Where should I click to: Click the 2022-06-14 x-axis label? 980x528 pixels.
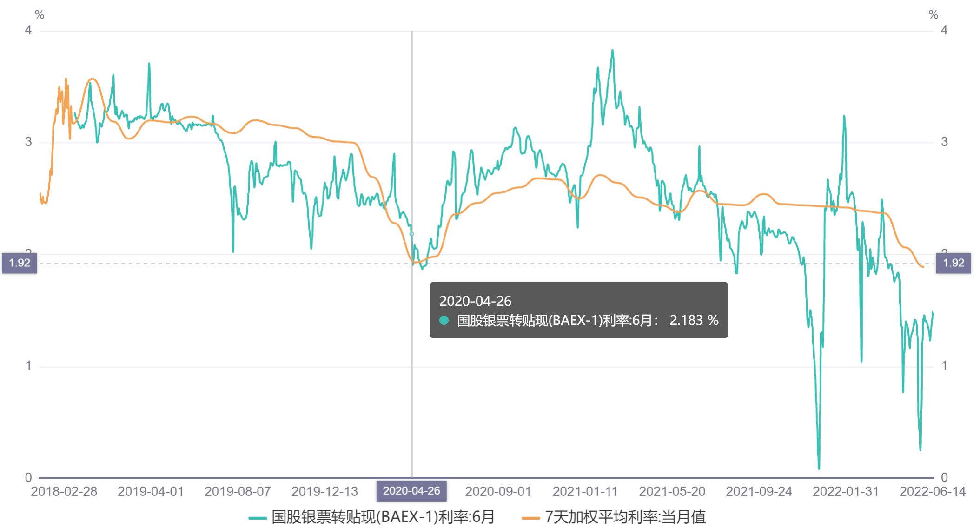click(932, 491)
